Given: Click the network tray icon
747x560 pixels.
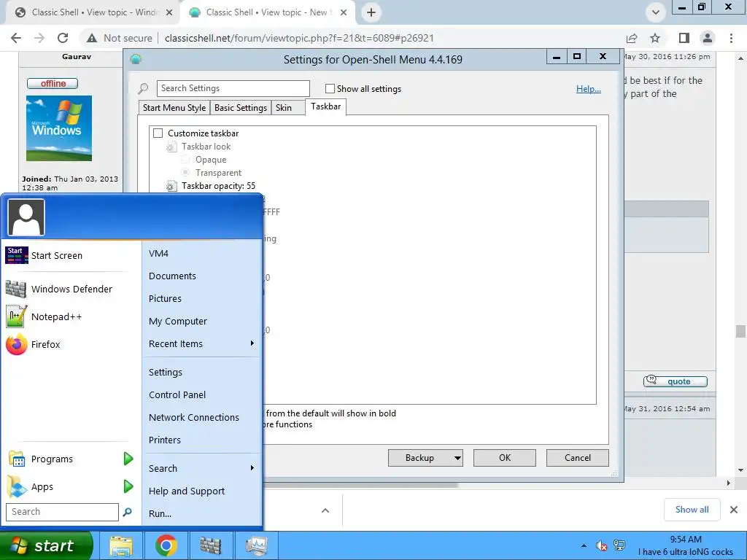Looking at the screenshot, I should [619, 545].
